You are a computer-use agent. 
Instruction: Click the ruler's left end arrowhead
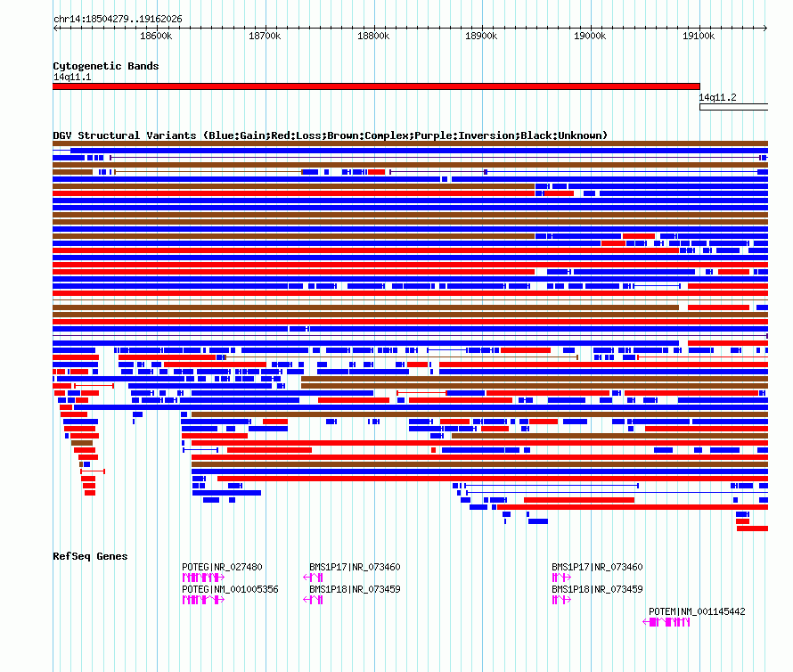(x=55, y=29)
